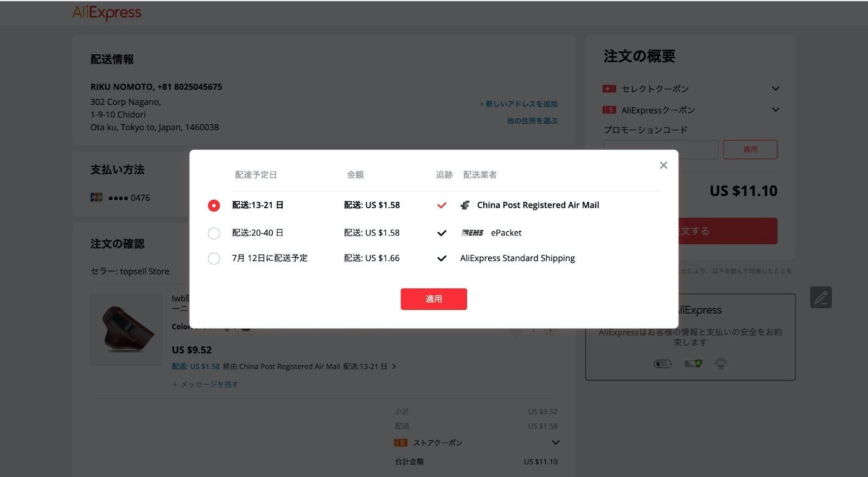Image resolution: width=868 pixels, height=477 pixels.
Task: Click the ストアクーポン store coupon icon
Action: coord(400,443)
